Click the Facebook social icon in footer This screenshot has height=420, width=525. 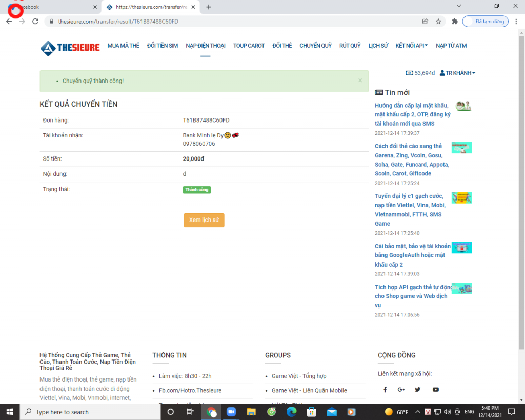click(385, 390)
